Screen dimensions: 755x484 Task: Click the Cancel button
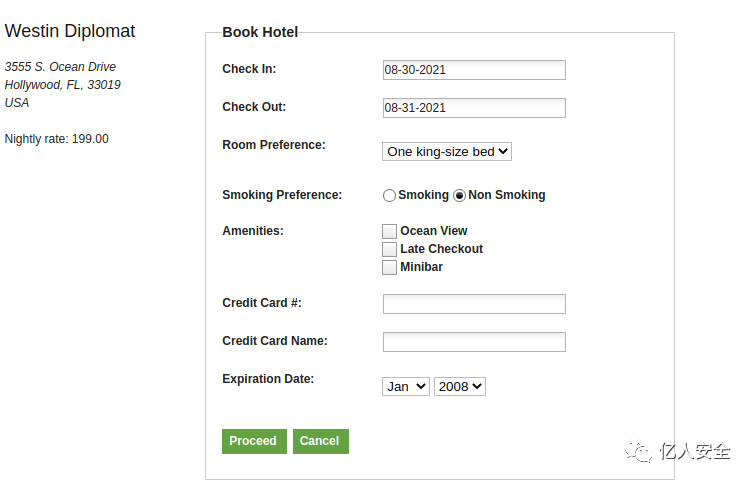[320, 441]
